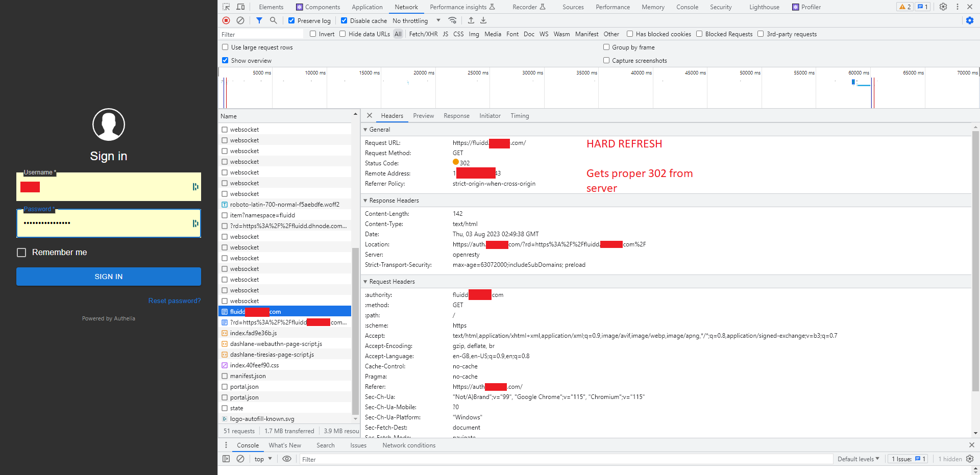This screenshot has height=475, width=980.
Task: Switch to the Timing tab
Action: tap(520, 116)
